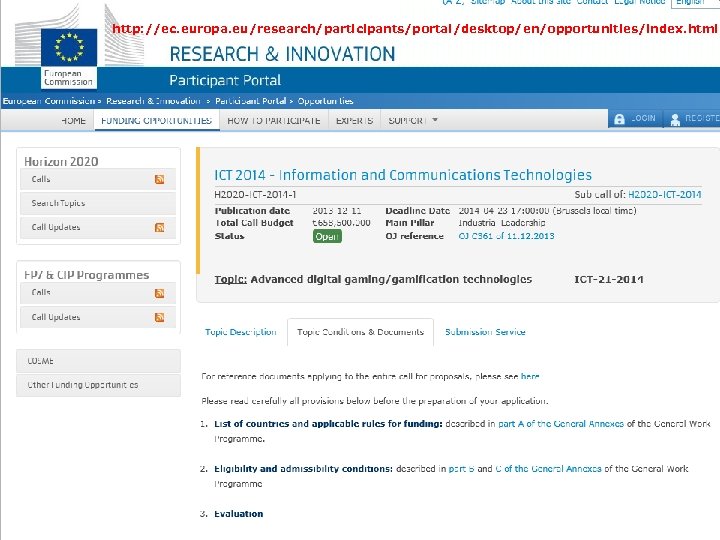Click the green Open status badge
Image resolution: width=720 pixels, height=540 pixels.
click(327, 236)
